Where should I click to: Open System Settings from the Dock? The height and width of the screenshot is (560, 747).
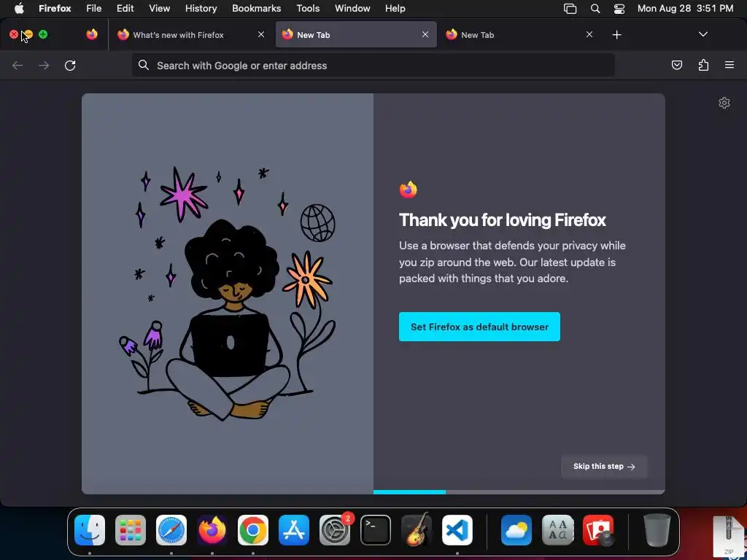tap(335, 530)
